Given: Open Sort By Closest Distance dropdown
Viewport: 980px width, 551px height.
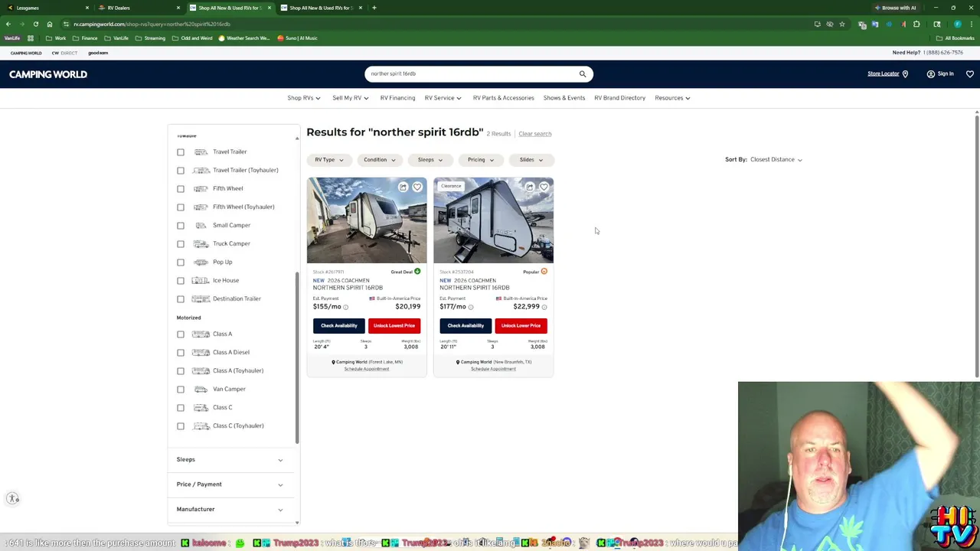Looking at the screenshot, I should pos(776,160).
